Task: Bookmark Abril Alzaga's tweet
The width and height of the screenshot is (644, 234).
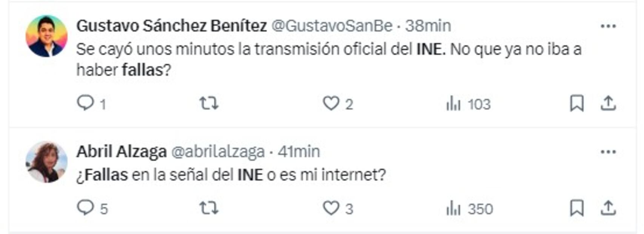Action: (576, 208)
